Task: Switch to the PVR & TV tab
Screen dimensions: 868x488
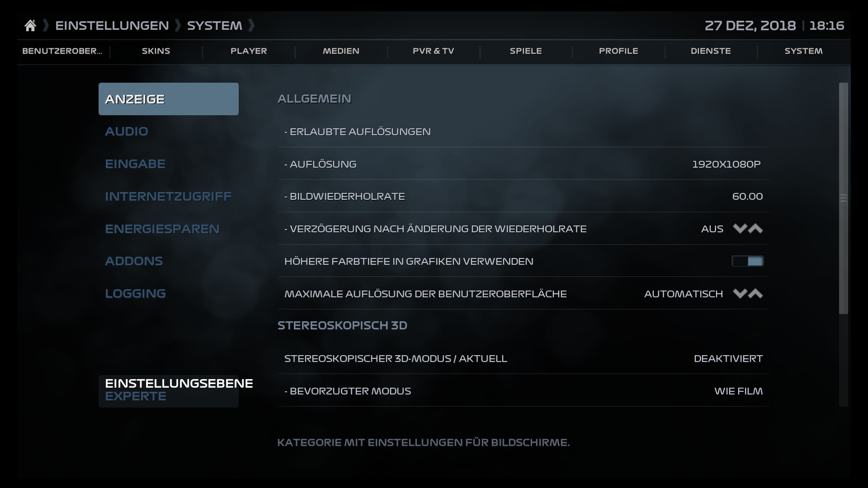Action: [x=434, y=51]
